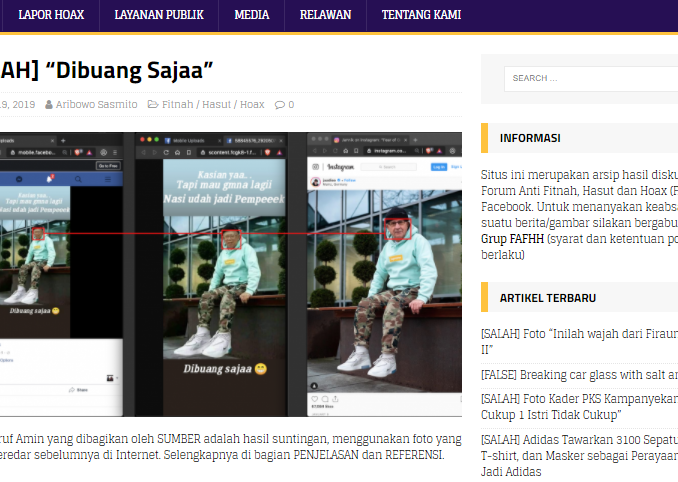Open article Adidas Tawarkan 3100 Sepatu
678x482 pixels.
[x=579, y=456]
